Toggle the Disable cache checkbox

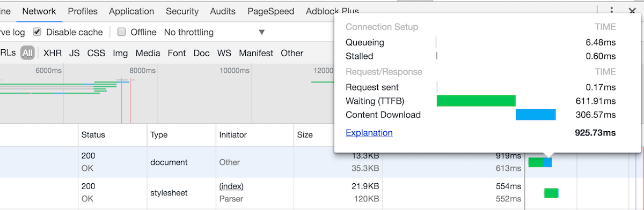point(37,32)
